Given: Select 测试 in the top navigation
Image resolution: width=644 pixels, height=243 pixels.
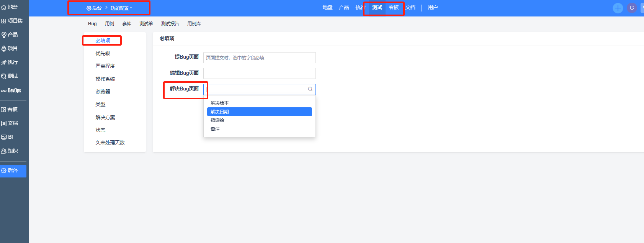Looking at the screenshot, I should pyautogui.click(x=377, y=8).
